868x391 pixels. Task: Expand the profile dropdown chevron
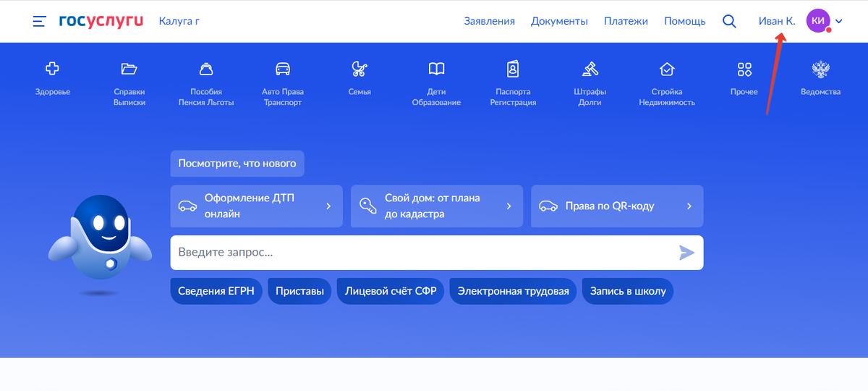tap(839, 21)
